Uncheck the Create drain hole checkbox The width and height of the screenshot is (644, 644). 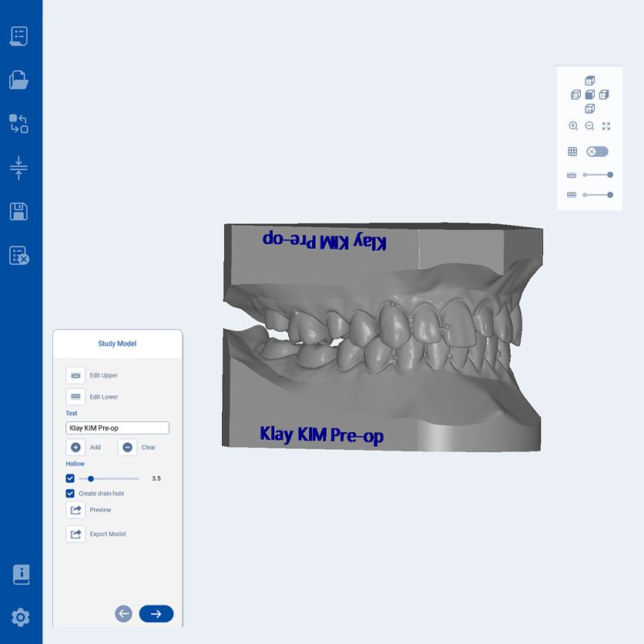pos(70,493)
